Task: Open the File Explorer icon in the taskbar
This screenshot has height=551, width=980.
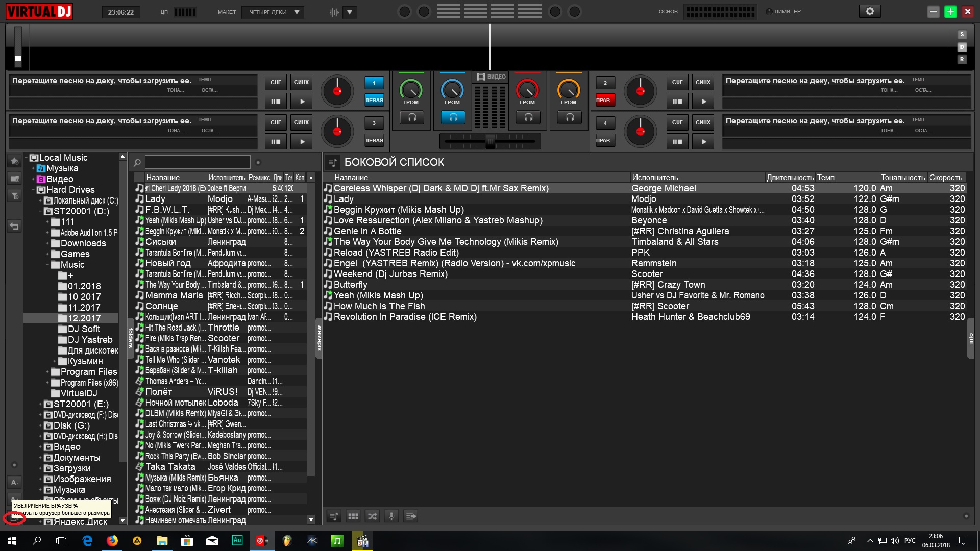Action: coord(162,541)
